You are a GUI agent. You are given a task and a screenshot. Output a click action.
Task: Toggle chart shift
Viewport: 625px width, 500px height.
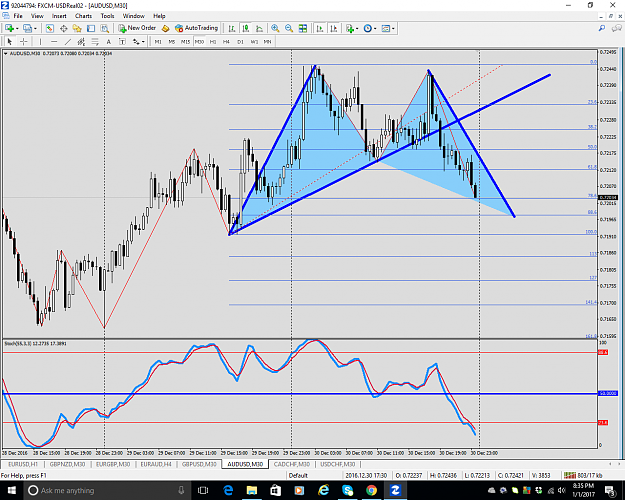334,28
